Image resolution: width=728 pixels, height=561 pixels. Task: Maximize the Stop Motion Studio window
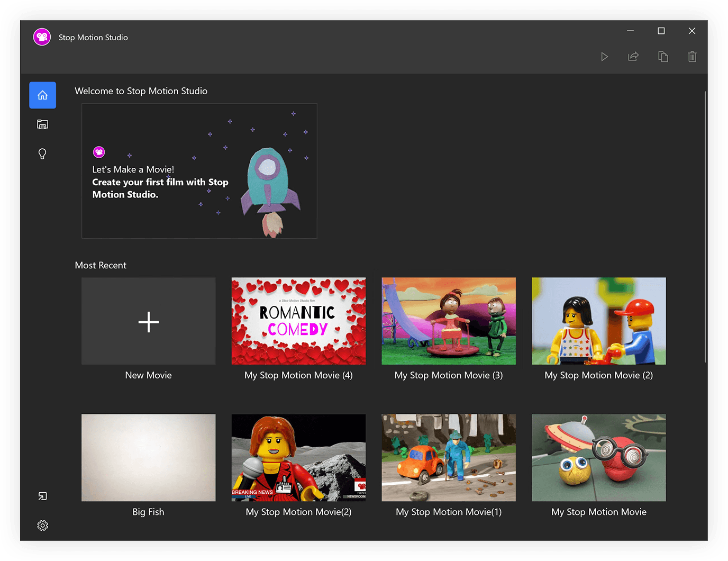(661, 31)
